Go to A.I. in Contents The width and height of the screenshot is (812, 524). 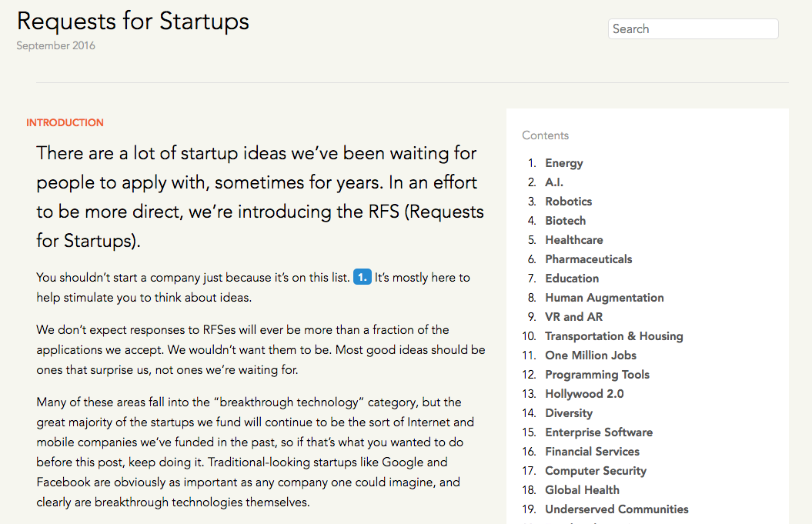click(x=554, y=182)
